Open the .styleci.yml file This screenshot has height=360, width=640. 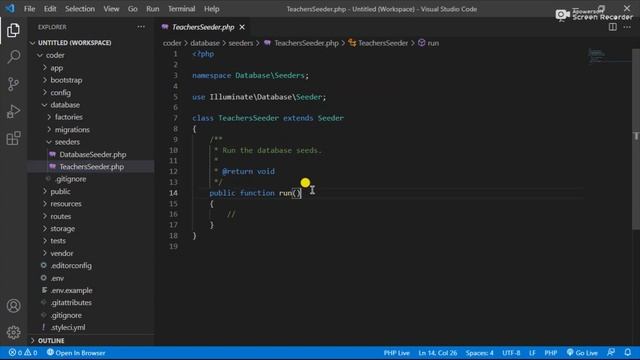[91, 327]
